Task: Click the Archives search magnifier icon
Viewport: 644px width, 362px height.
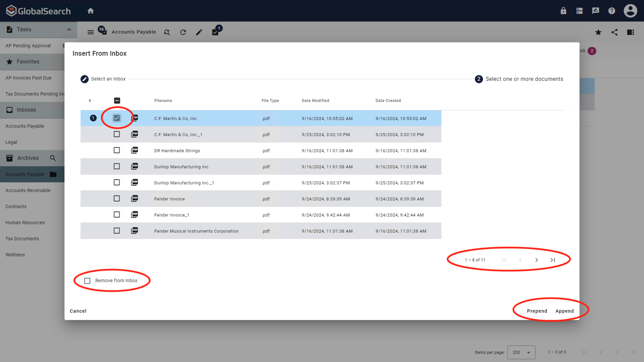Action: click(53, 158)
